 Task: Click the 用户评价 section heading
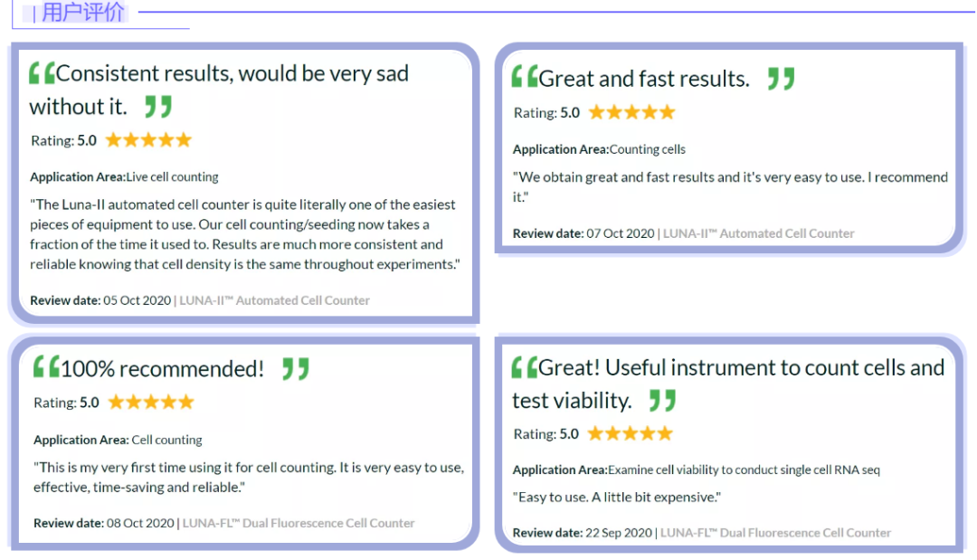tap(83, 11)
